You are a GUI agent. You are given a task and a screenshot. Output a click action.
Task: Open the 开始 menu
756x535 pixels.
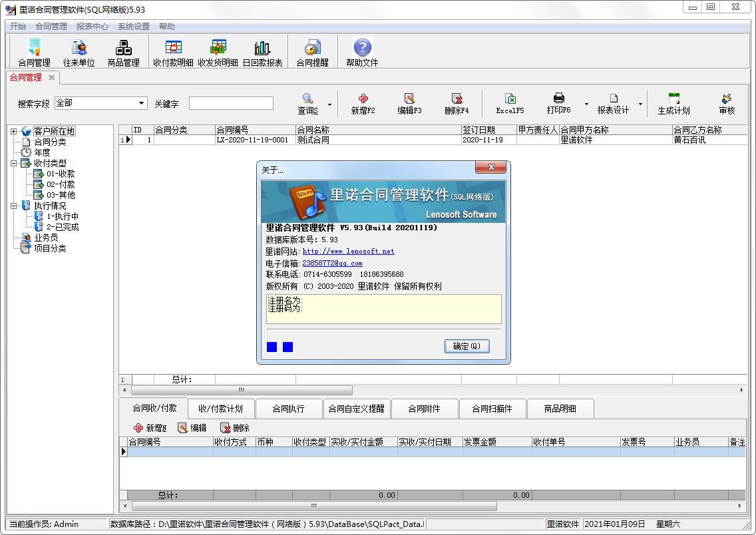[x=18, y=27]
